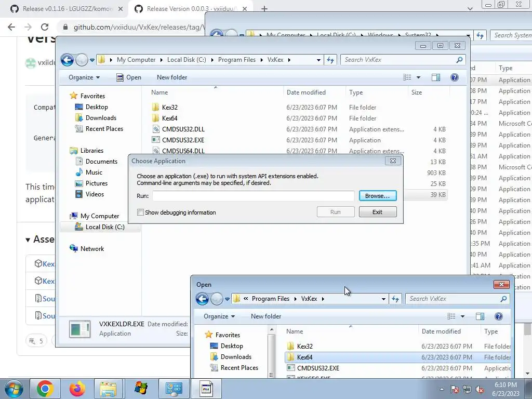The image size is (532, 399).
Task: Open Help icon in VxKex Explorer
Action: (455, 77)
